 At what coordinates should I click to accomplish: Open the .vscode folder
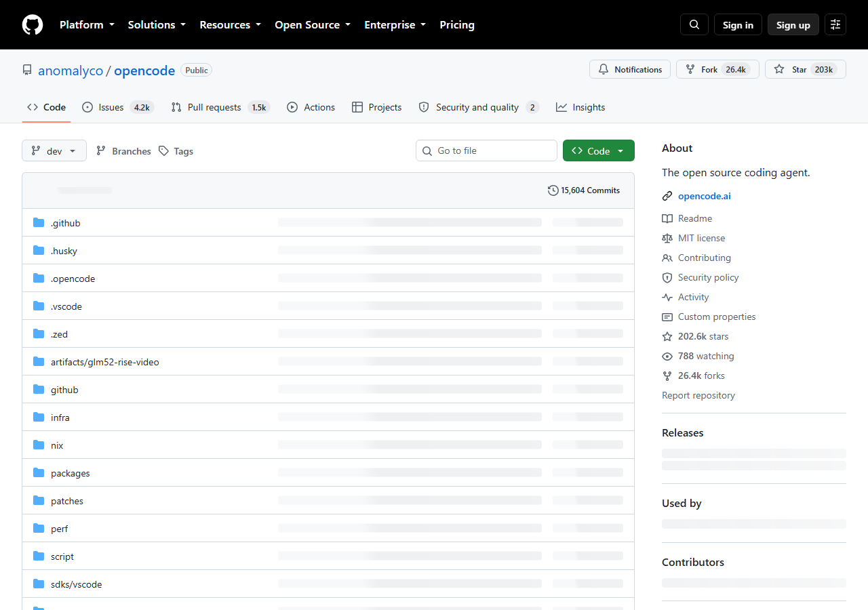click(66, 306)
